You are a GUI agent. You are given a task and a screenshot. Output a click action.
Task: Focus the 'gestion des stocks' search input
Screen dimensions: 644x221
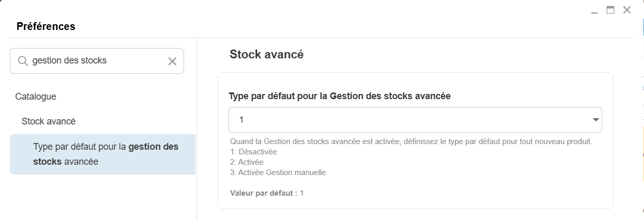pyautogui.click(x=95, y=61)
